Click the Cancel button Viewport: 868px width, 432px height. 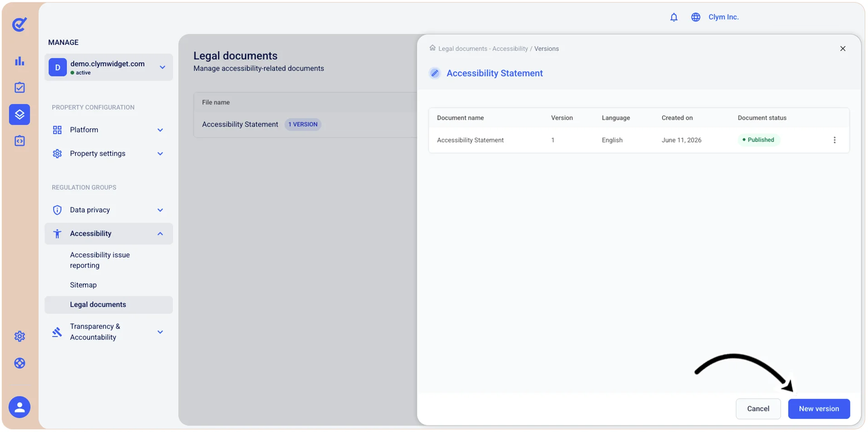pos(758,409)
